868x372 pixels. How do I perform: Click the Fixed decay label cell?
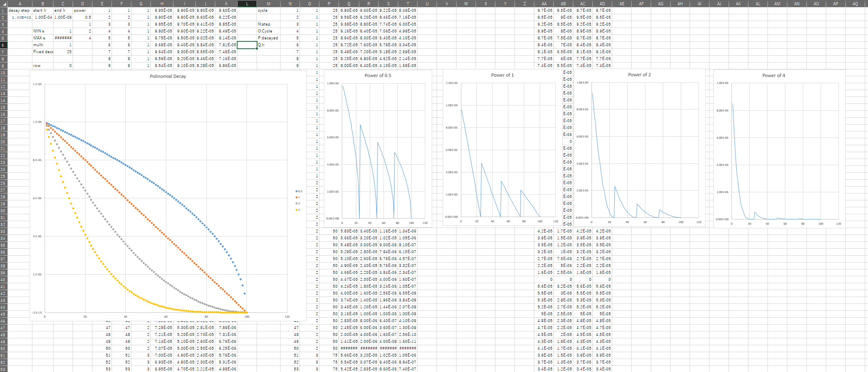(x=42, y=52)
